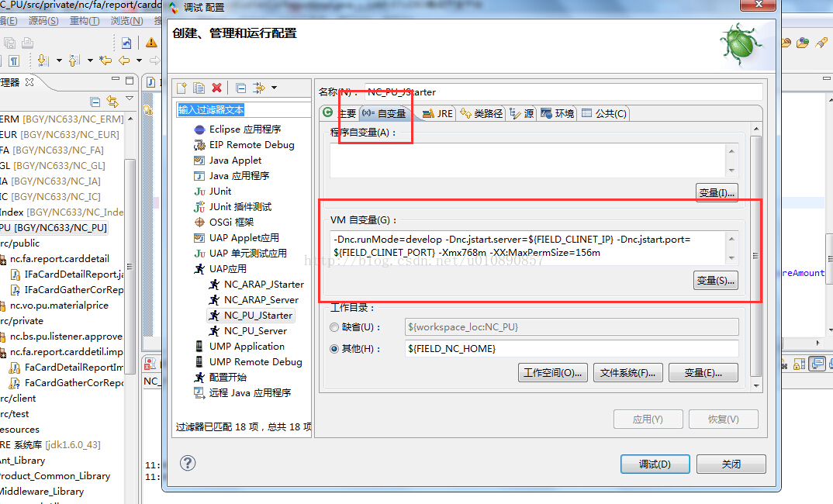
Task: Click the ${FIELD_NC_HOME} working directory field
Action: pos(572,348)
